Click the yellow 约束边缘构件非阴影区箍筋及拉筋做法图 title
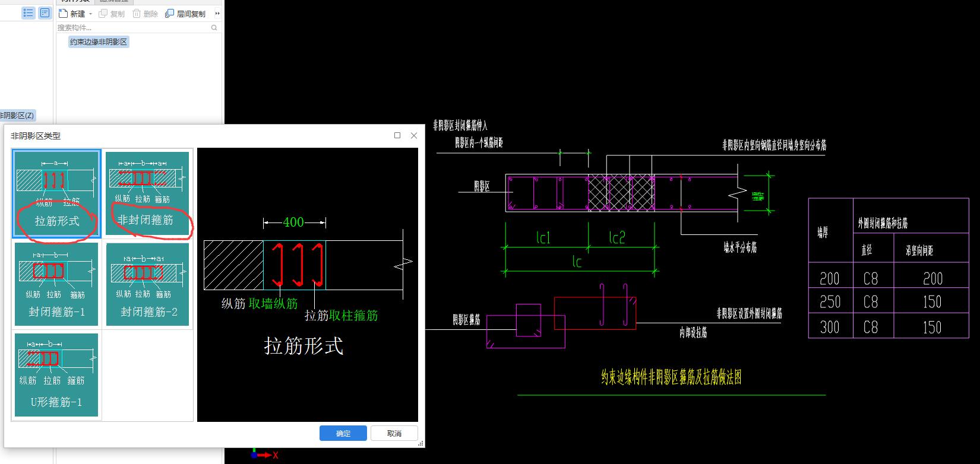 (671, 377)
